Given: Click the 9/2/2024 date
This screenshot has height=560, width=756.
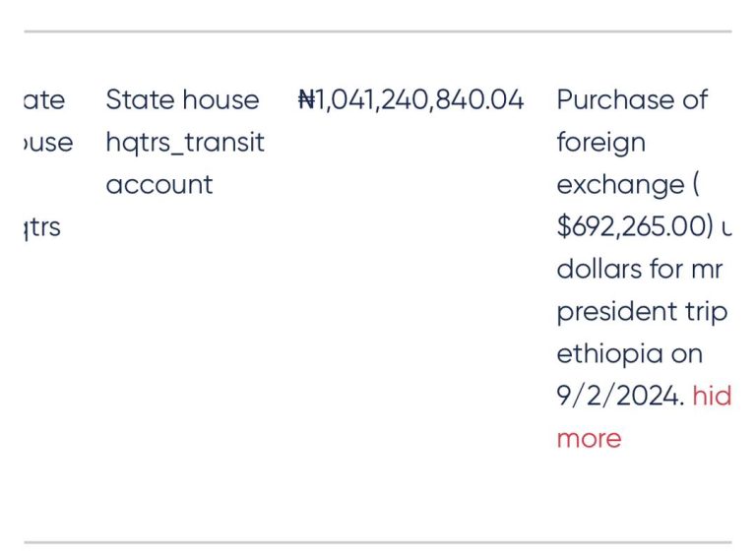Looking at the screenshot, I should (x=617, y=396).
